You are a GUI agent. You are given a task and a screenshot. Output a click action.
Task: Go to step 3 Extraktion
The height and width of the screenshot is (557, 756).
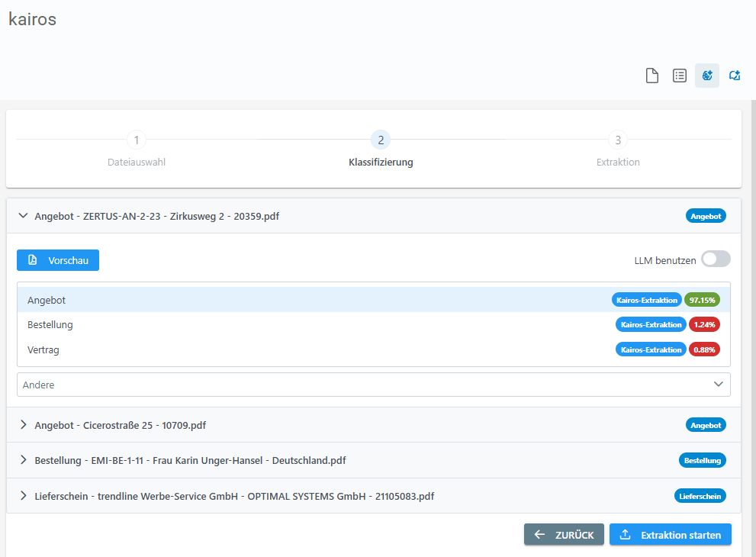click(x=617, y=140)
